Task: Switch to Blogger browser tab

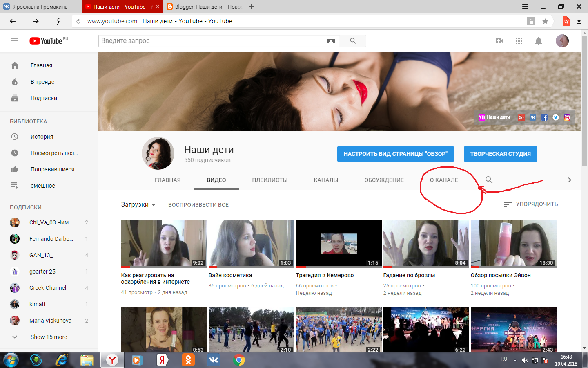Action: pos(204,7)
